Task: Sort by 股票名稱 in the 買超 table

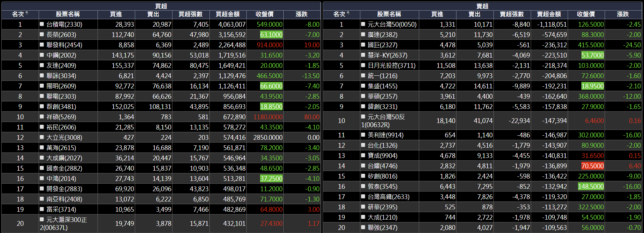Action: 68,14
